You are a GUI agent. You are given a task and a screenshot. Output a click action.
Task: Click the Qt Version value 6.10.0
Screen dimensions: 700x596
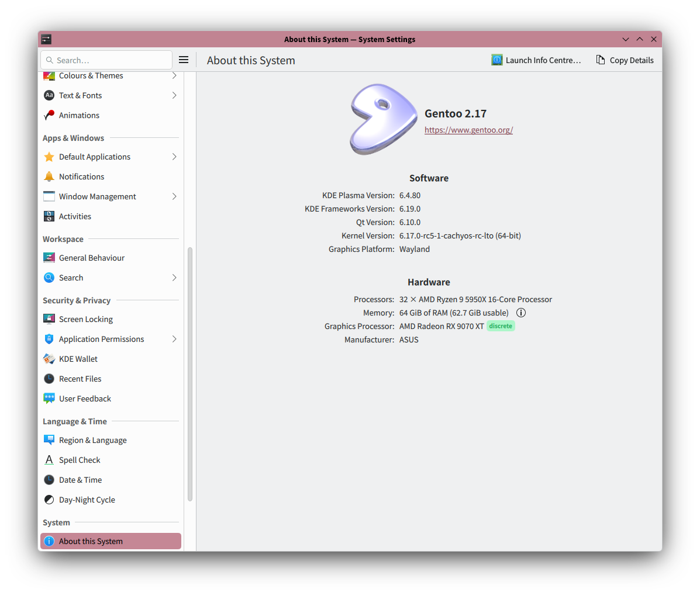click(x=410, y=222)
